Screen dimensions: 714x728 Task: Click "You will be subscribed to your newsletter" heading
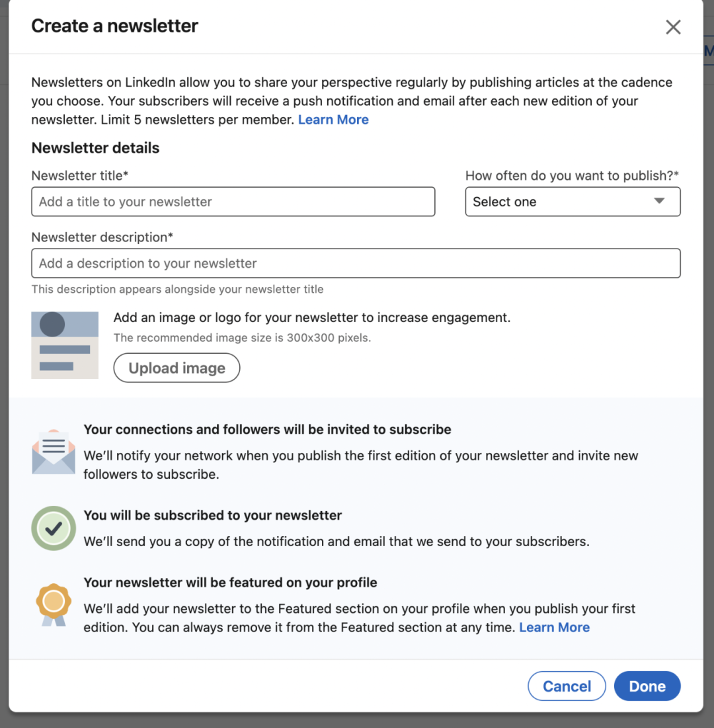coord(212,515)
